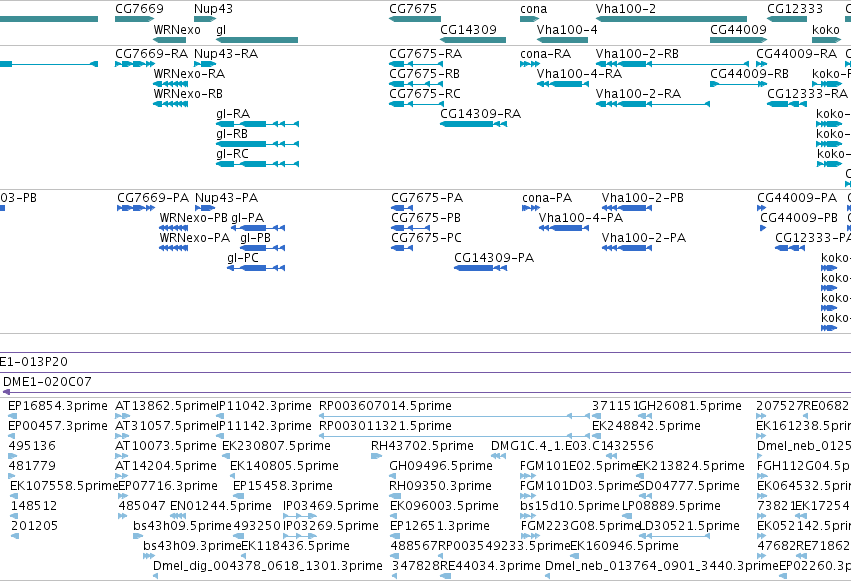Click the Vha100-4 gene label

(x=567, y=29)
